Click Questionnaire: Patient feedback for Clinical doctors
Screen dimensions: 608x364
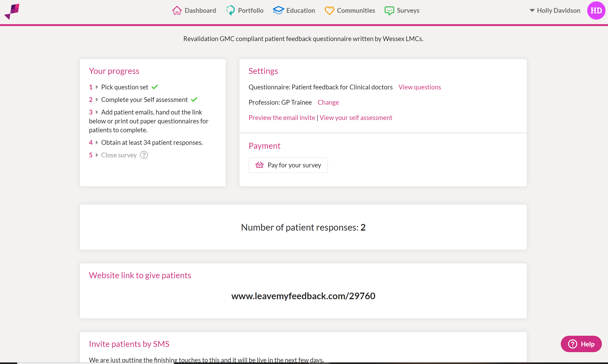click(321, 87)
